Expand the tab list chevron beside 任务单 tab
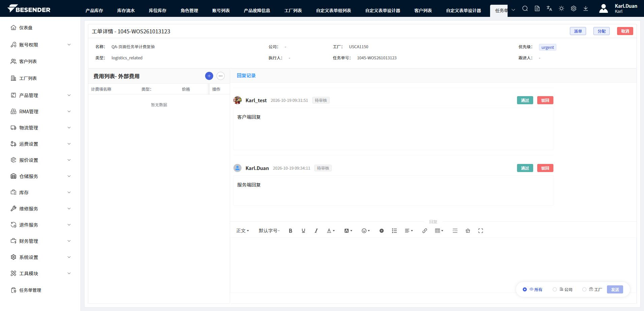 [513, 10]
